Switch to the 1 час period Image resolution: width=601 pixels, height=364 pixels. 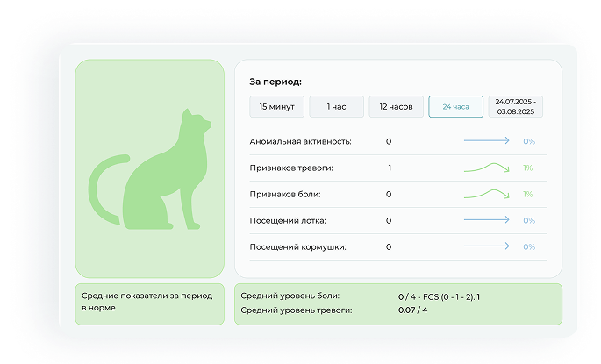coord(336,107)
